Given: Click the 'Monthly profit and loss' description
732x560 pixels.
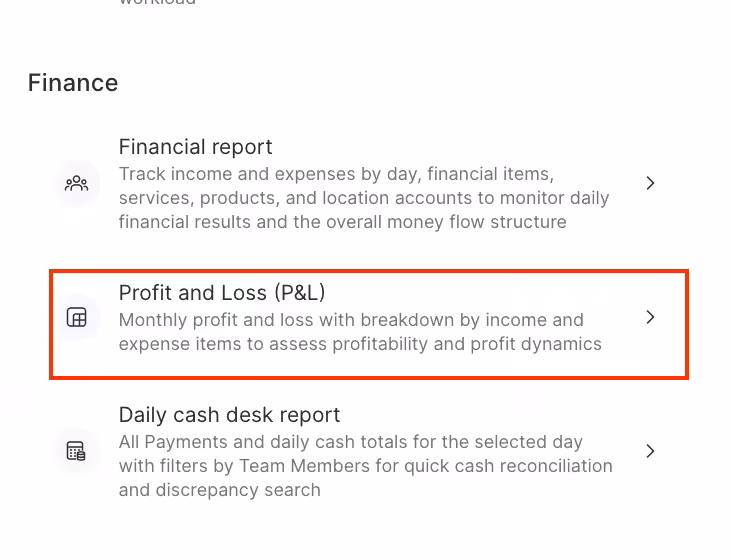Looking at the screenshot, I should pos(351,320).
